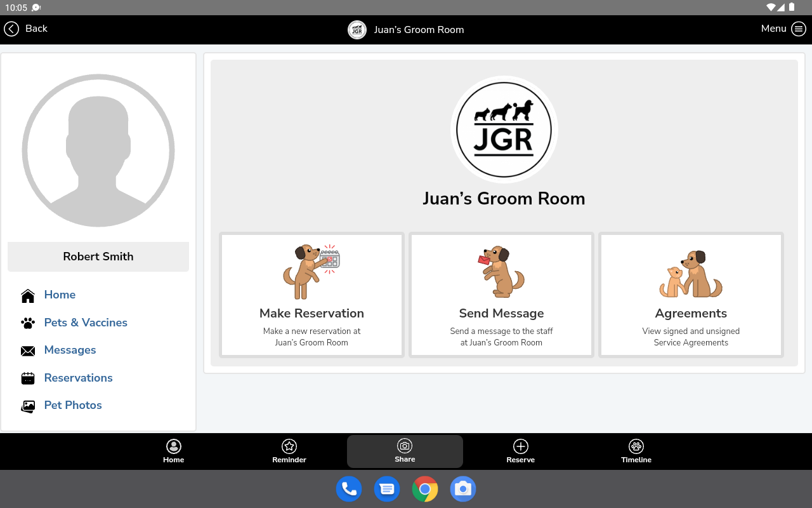This screenshot has width=812, height=508.
Task: Tap the Share camera icon
Action: [405, 446]
